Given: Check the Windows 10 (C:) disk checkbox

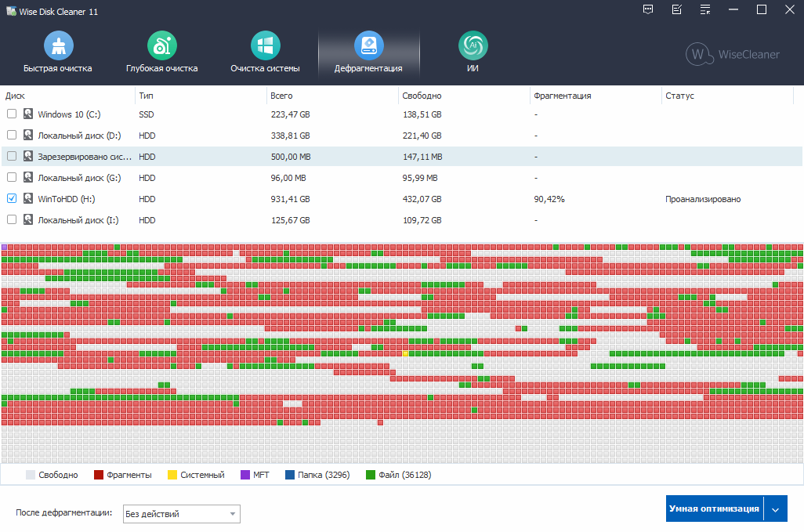Looking at the screenshot, I should [12, 114].
